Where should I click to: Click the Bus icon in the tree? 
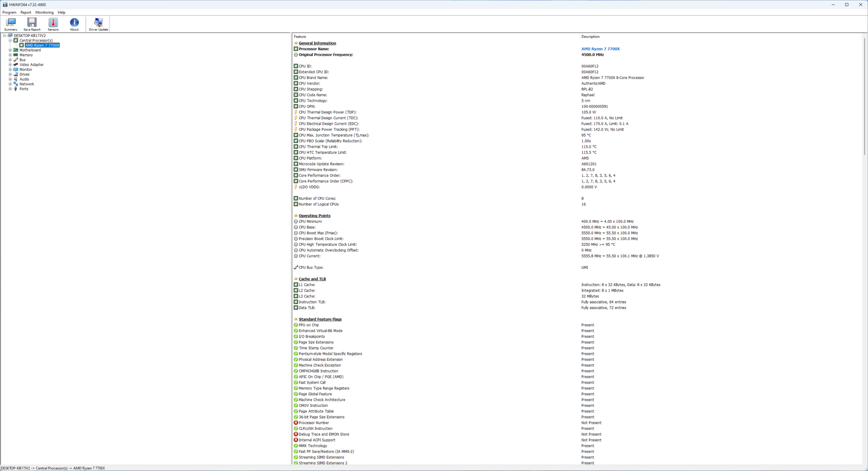[16, 60]
